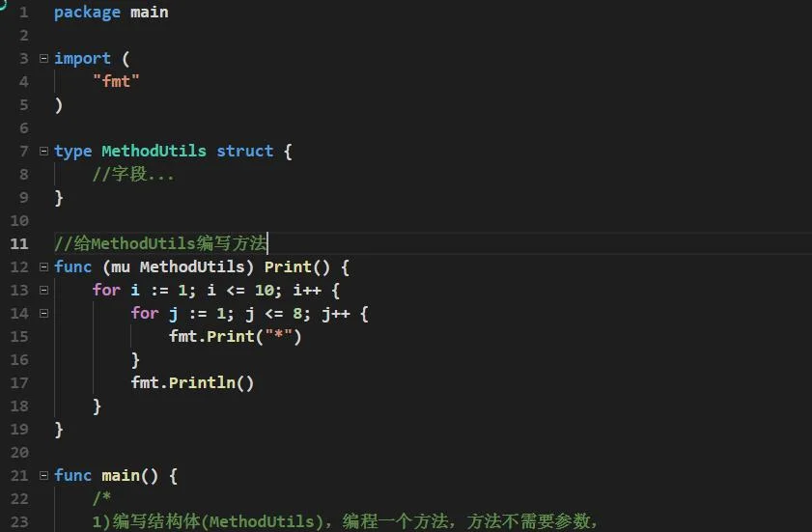Click the comment '//字段...'
812x532 pixels.
point(133,175)
